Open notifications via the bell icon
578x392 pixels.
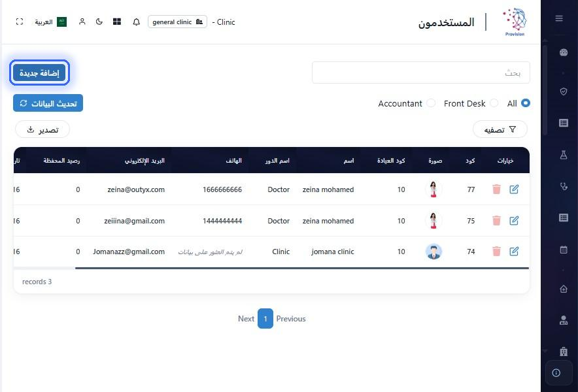137,22
